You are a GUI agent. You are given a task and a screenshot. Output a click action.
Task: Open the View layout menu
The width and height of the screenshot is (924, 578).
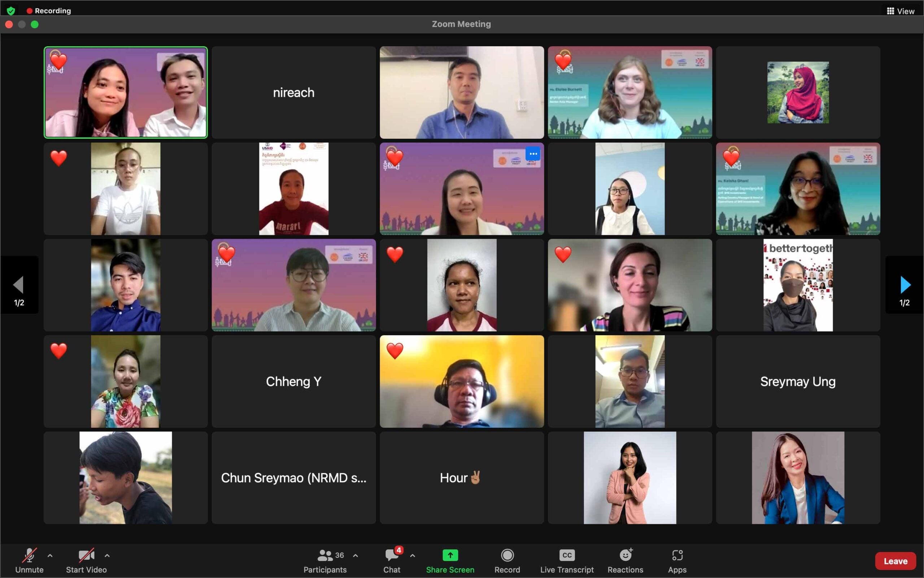click(900, 11)
